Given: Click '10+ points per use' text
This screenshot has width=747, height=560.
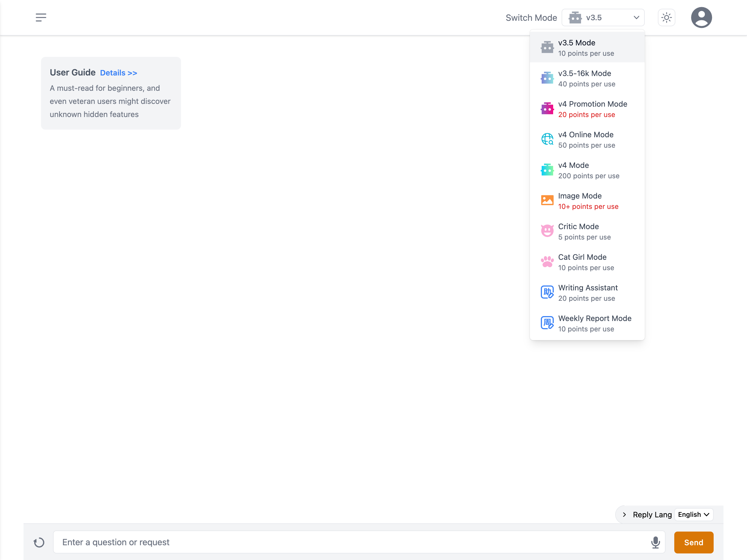Looking at the screenshot, I should [588, 206].
